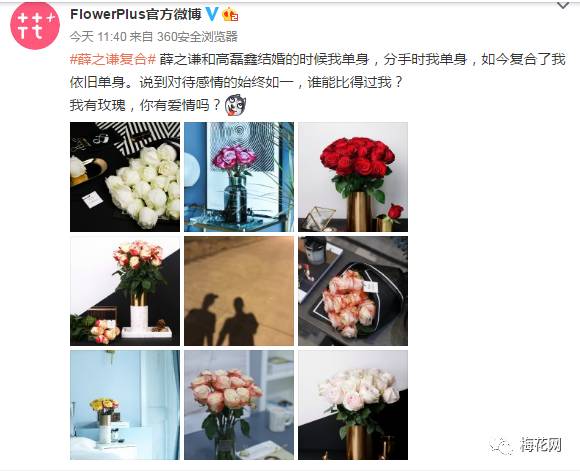The image size is (580, 471).
Task: Expand the post options chevron at top right
Action: [x=563, y=6]
